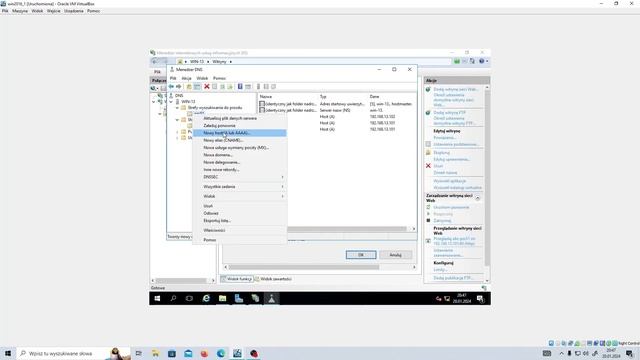Open help icon in IIS Manager toolbar

coord(482,61)
